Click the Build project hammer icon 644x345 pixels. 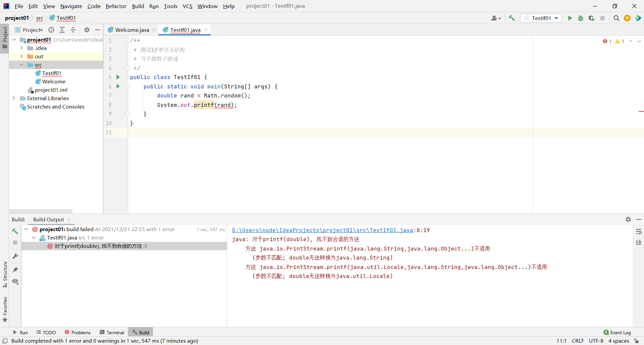[512, 18]
